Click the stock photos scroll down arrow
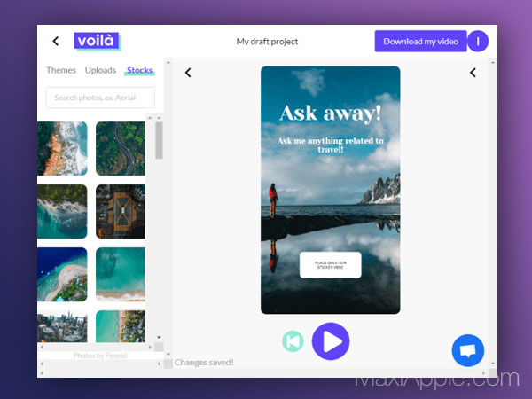 159,337
